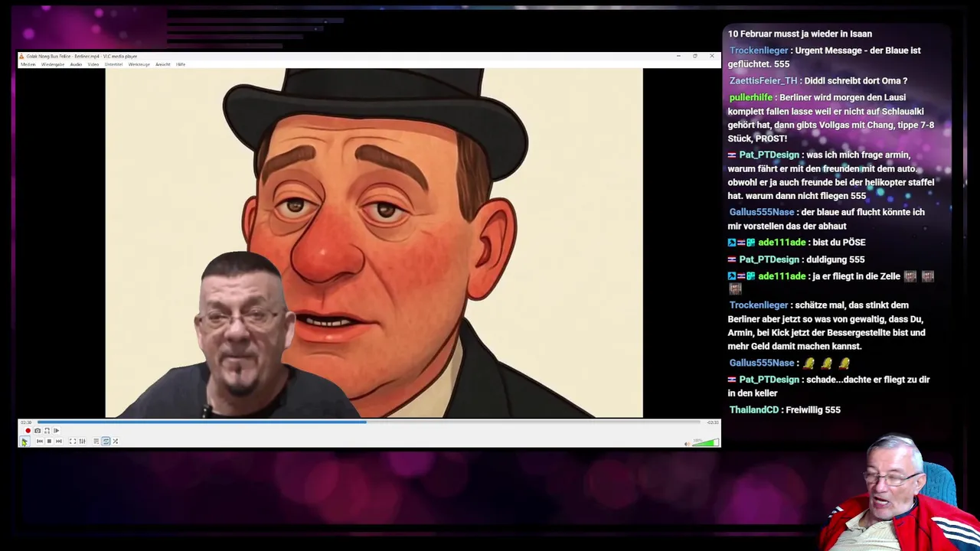Screen dimensions: 980x551
Task: Click Trockenlieger in 'schätze mal' message
Action: click(759, 305)
